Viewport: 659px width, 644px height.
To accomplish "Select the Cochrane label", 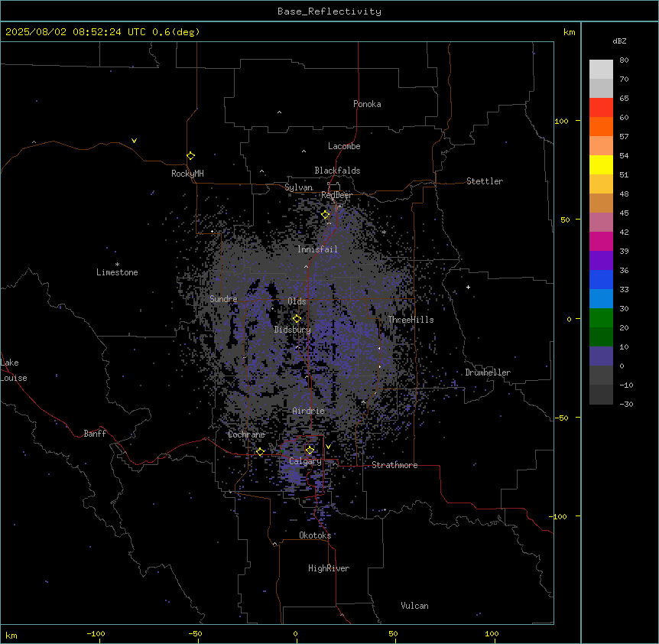I will point(246,434).
